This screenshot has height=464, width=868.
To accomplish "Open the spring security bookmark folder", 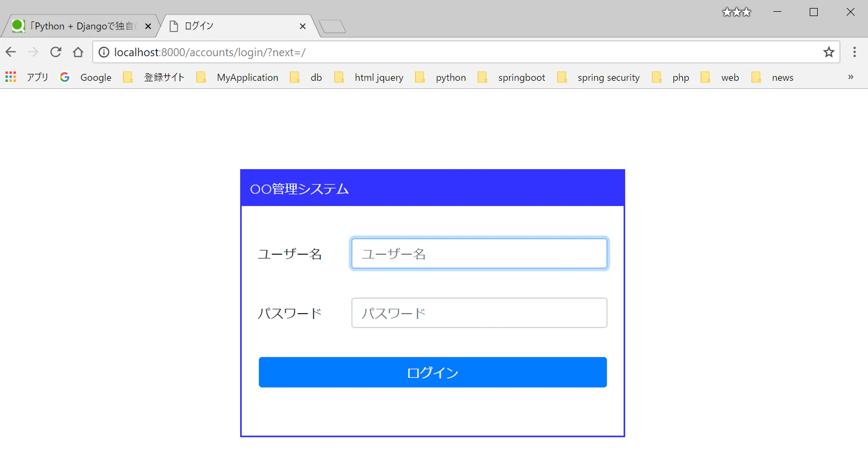I will (598, 77).
